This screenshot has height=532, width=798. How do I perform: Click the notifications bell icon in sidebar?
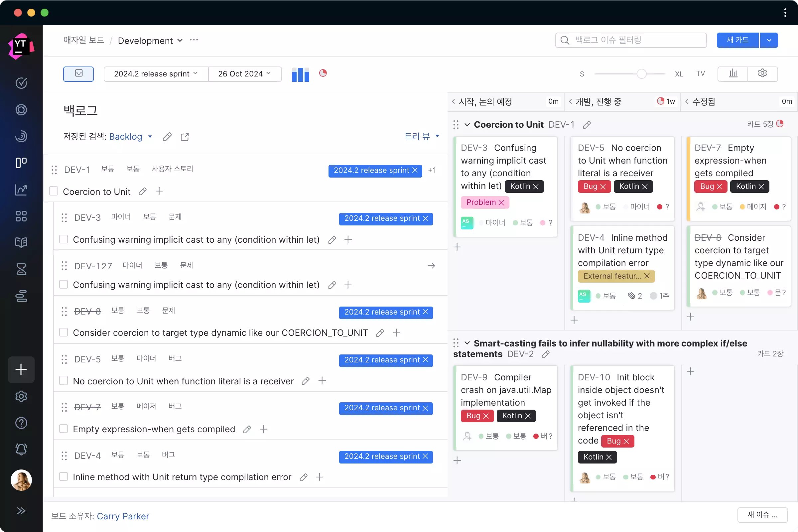(x=21, y=450)
